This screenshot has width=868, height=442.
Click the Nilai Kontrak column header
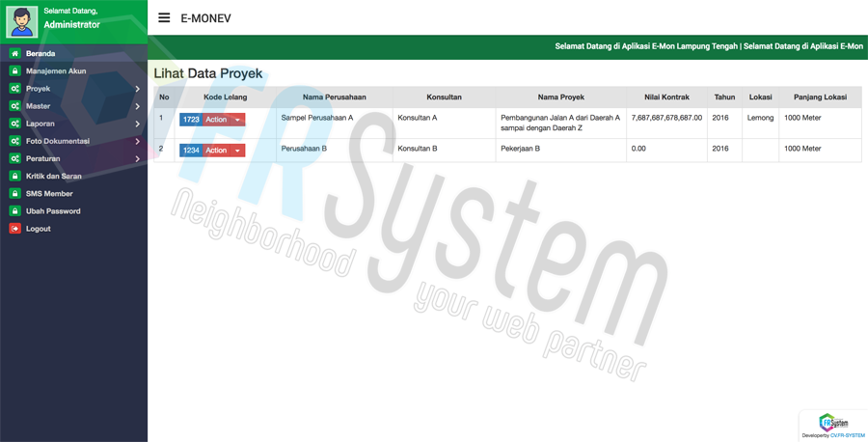click(667, 97)
